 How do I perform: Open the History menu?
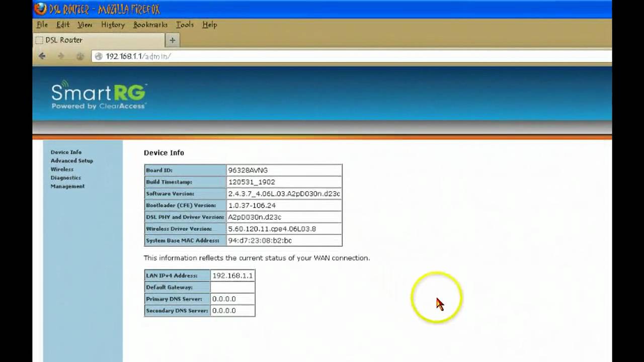(113, 25)
